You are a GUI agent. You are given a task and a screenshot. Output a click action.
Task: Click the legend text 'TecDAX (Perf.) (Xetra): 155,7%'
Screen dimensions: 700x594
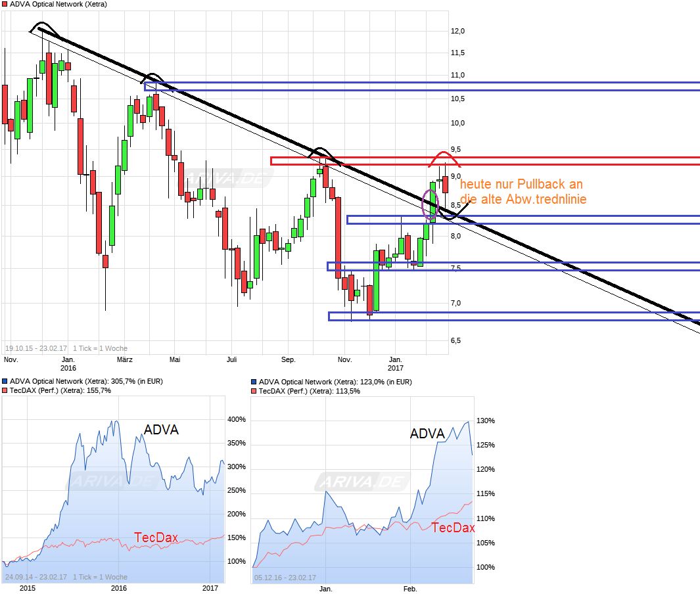(x=60, y=390)
